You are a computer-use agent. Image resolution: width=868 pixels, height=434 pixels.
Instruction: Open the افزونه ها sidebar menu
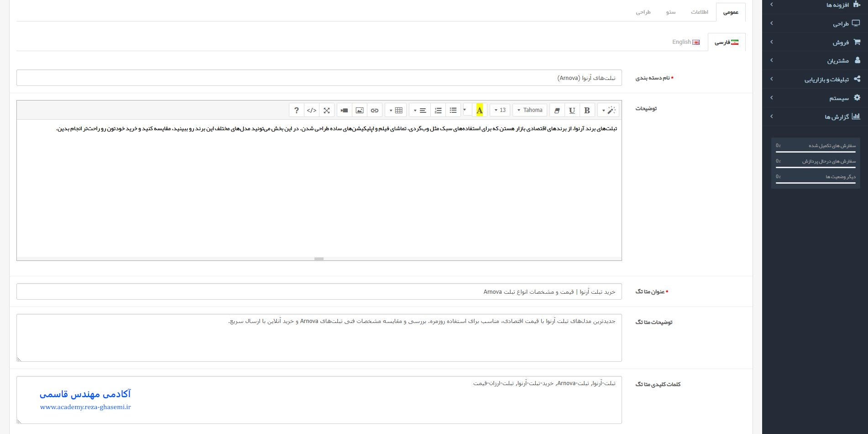[x=815, y=5]
